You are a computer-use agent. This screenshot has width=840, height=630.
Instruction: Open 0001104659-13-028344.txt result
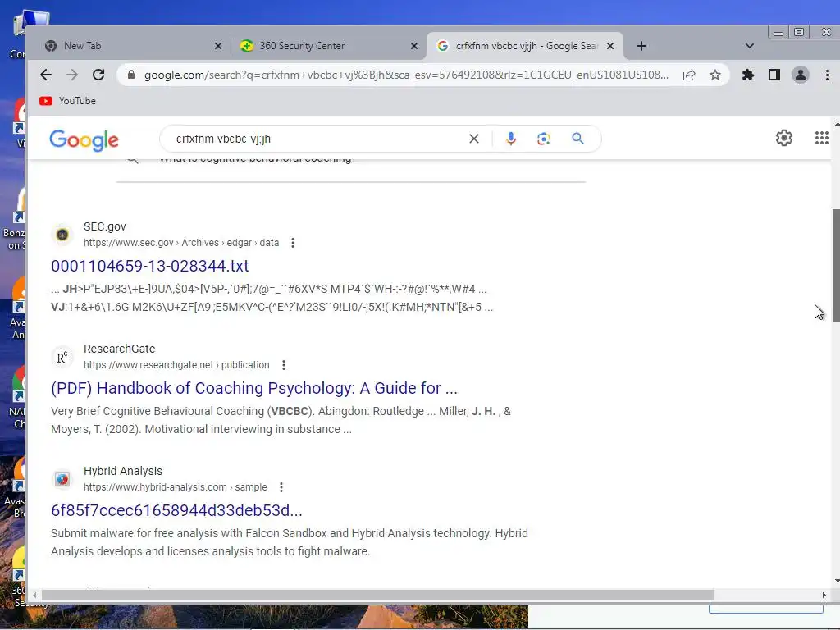[150, 266]
